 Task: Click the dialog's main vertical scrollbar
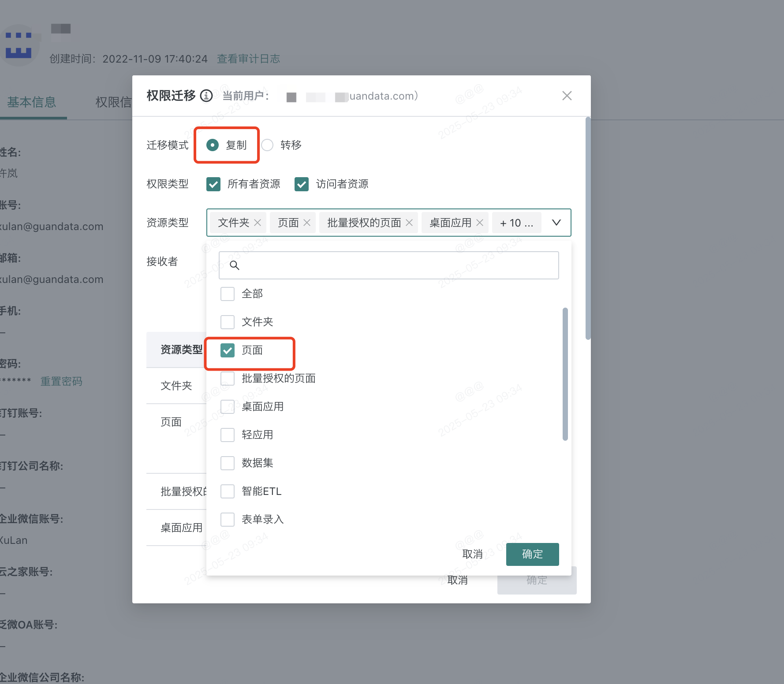[588, 228]
